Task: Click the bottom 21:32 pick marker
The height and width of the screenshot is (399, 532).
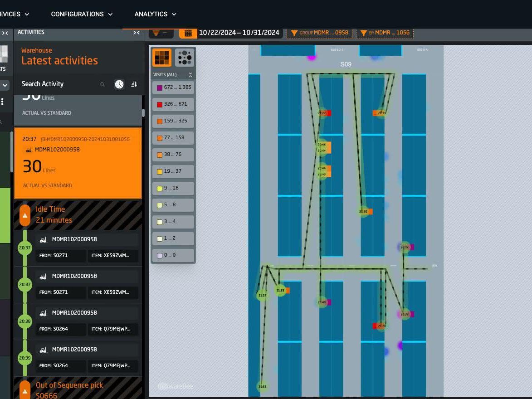Action: (262, 386)
